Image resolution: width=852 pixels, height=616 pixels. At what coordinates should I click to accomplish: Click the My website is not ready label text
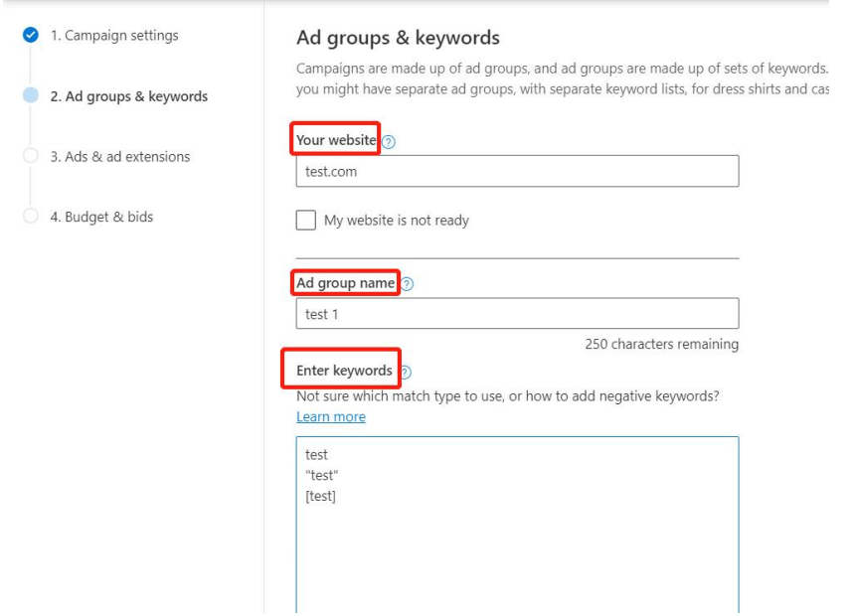point(396,221)
